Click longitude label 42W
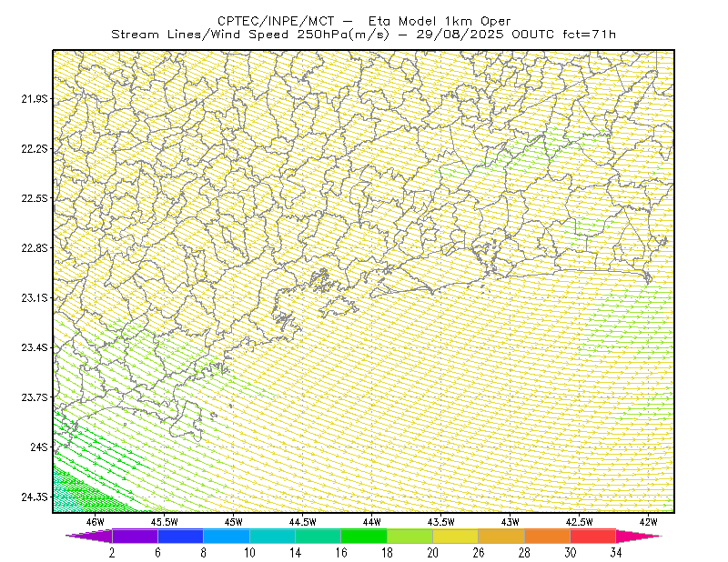Viewport: 728px width, 562px height. pos(649,522)
